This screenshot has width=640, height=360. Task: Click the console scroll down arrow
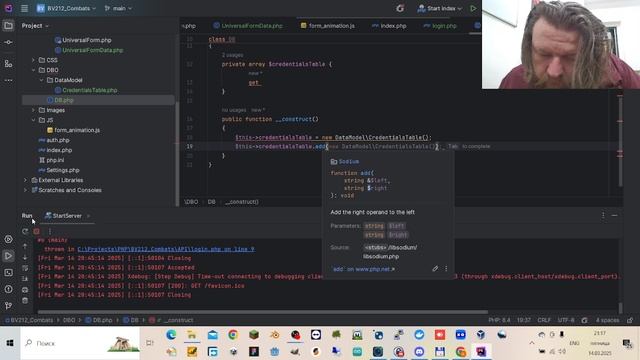click(x=25, y=257)
